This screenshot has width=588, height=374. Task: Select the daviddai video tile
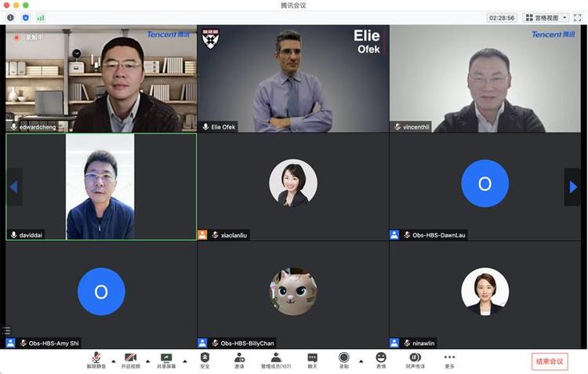pyautogui.click(x=101, y=187)
